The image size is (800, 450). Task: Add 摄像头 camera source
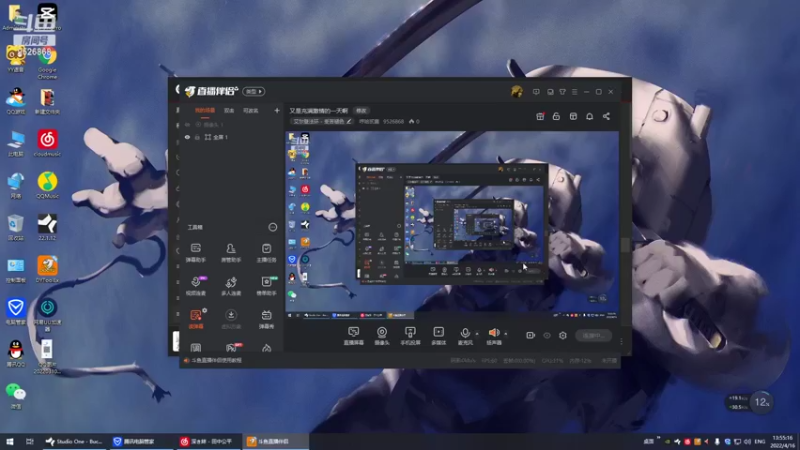tap(382, 336)
